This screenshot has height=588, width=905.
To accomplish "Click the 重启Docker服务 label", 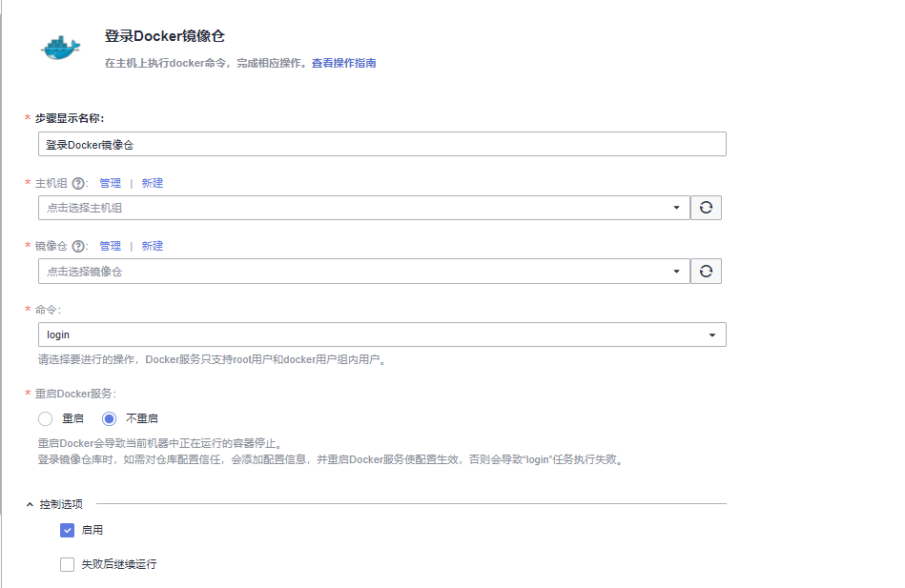I will click(x=75, y=394).
